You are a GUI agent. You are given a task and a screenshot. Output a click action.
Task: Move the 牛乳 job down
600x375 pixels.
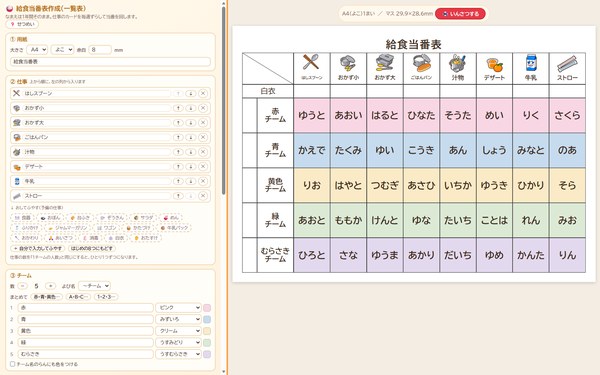(x=191, y=181)
